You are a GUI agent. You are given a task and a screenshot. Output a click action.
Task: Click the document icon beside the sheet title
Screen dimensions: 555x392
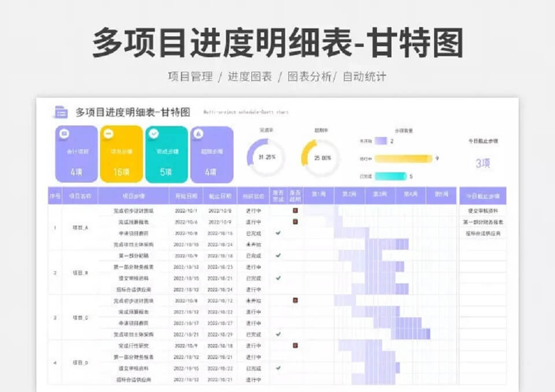pyautogui.click(x=60, y=112)
